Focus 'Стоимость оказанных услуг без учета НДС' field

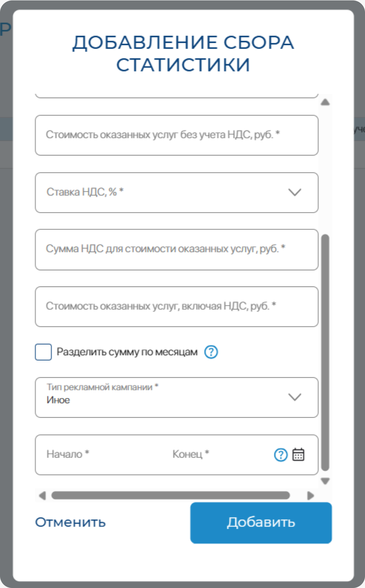tap(176, 135)
